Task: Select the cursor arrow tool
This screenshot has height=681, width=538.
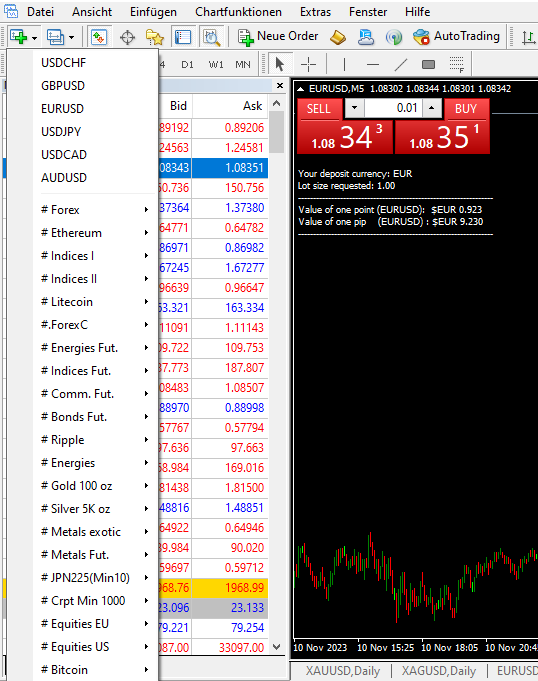Action: click(280, 64)
